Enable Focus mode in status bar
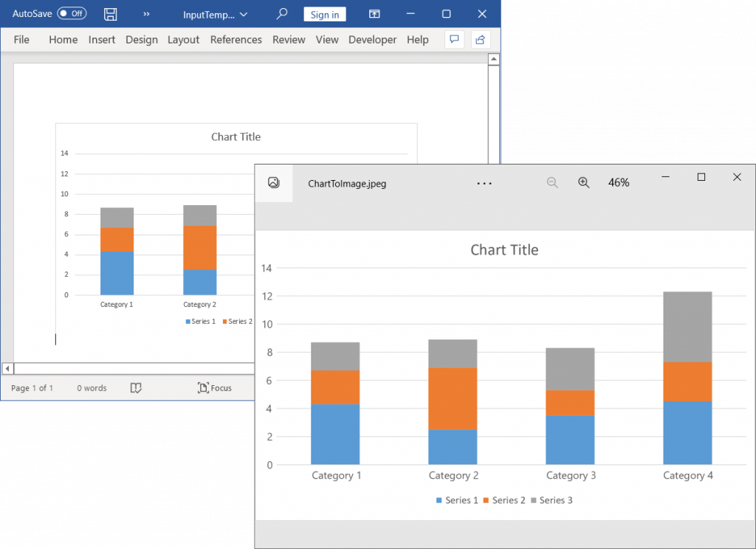The height and width of the screenshot is (549, 756). (x=214, y=387)
